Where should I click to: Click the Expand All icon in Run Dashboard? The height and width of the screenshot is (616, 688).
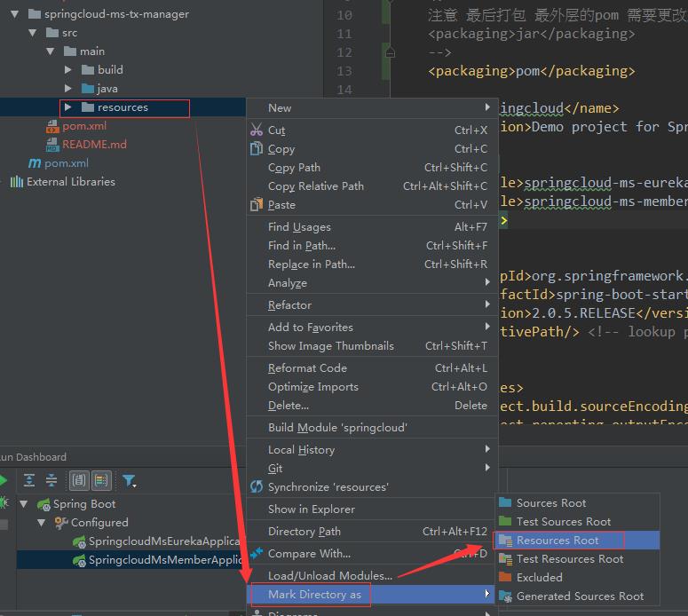click(x=29, y=480)
